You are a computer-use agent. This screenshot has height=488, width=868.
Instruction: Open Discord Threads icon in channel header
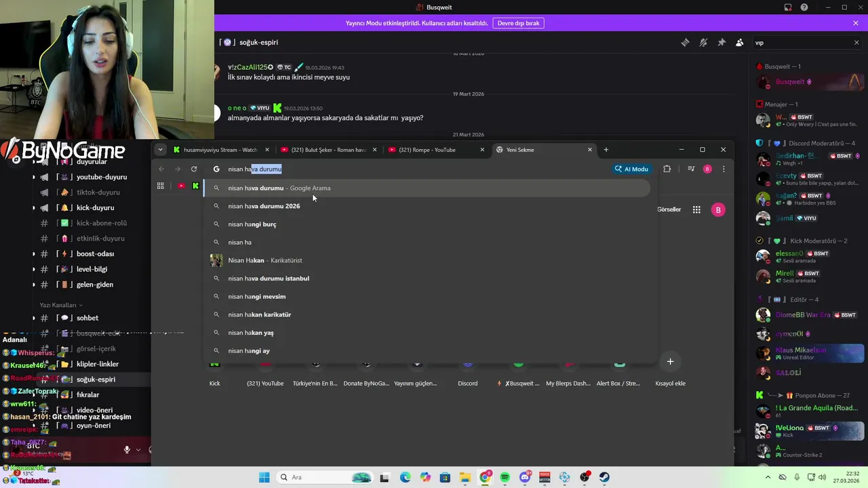point(685,42)
